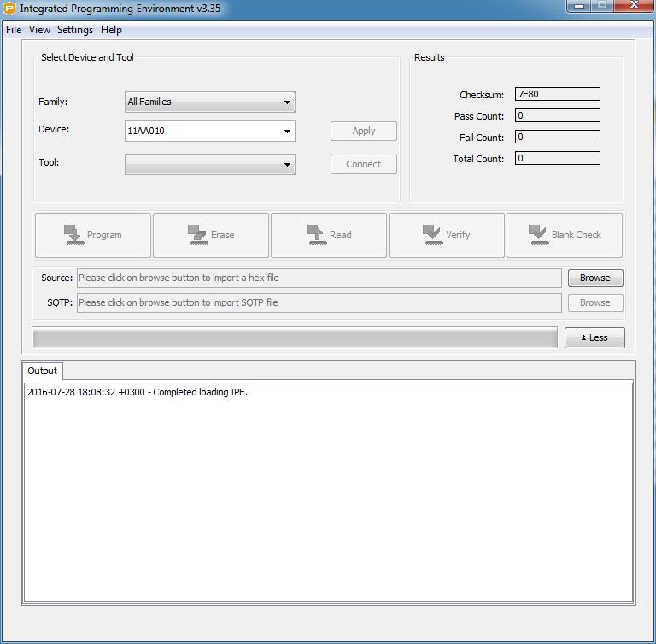
Task: Click the Checksum value field 7F80
Action: click(557, 94)
